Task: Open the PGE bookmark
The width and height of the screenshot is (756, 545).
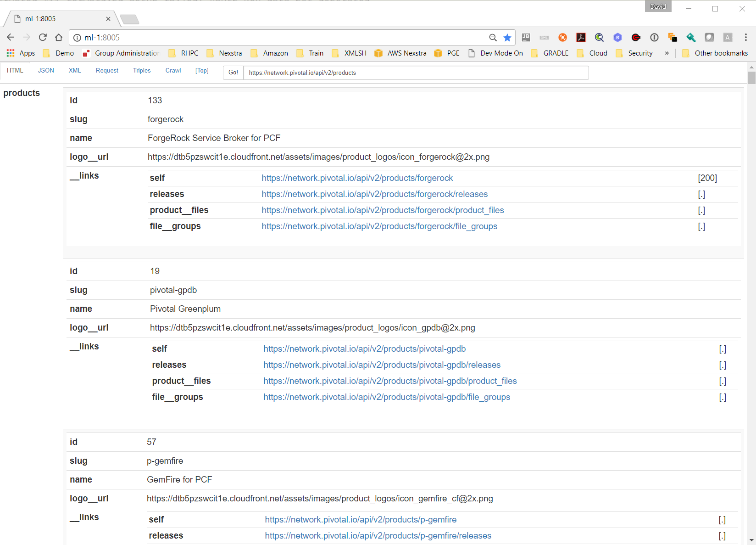Action: [x=447, y=53]
